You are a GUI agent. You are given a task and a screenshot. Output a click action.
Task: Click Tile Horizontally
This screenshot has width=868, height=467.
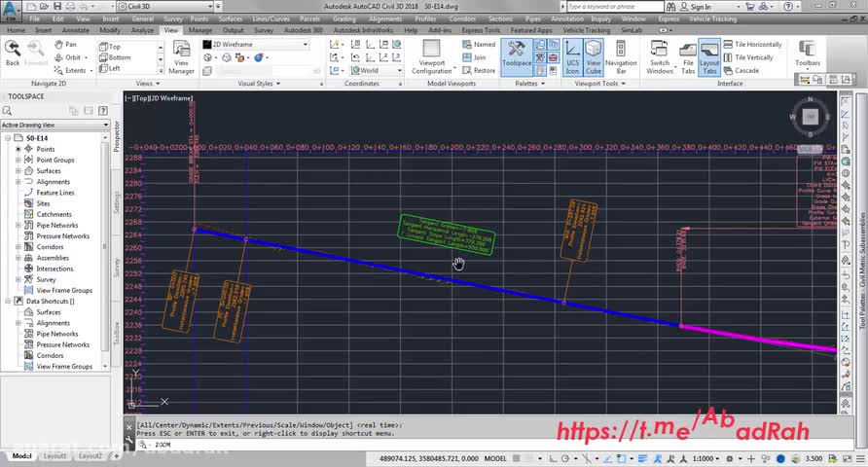coord(752,44)
